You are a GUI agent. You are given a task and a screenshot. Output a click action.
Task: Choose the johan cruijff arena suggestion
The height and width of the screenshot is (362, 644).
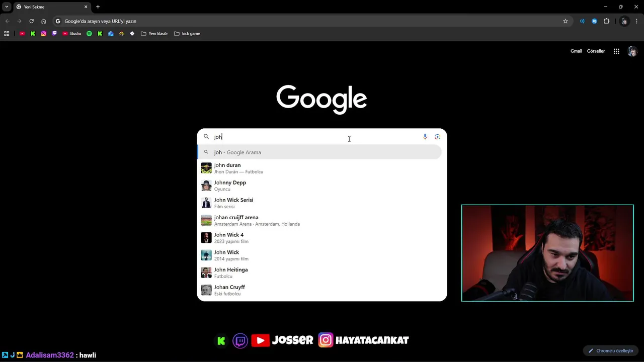point(319,220)
